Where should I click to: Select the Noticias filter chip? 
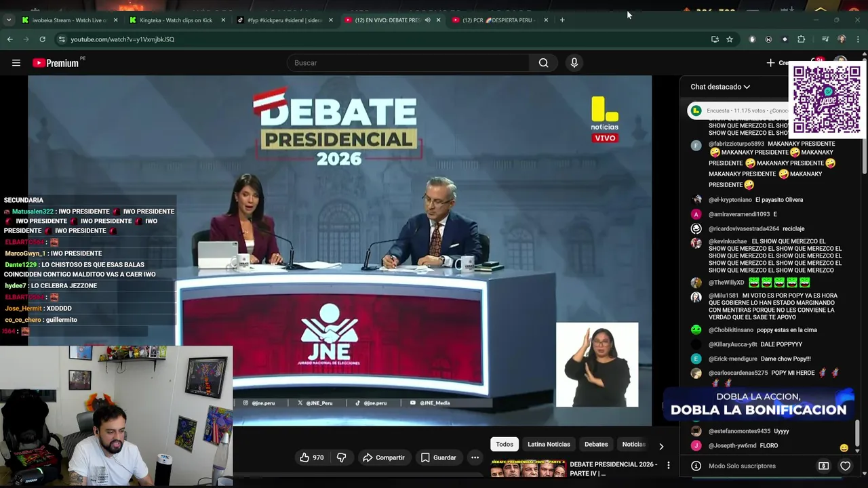633,444
